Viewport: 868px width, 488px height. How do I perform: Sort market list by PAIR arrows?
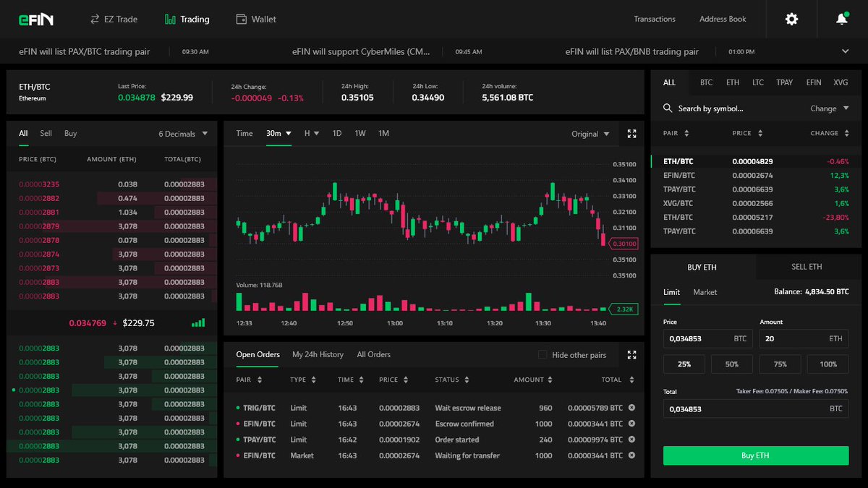pyautogui.click(x=686, y=134)
